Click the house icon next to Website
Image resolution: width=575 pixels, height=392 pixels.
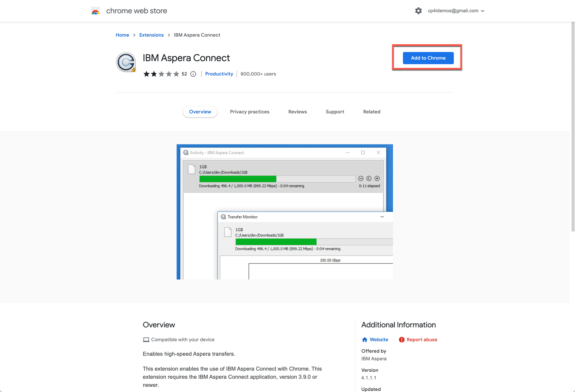(x=365, y=339)
